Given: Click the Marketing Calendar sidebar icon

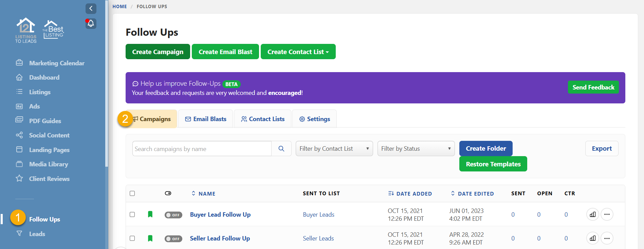Looking at the screenshot, I should point(19,63).
